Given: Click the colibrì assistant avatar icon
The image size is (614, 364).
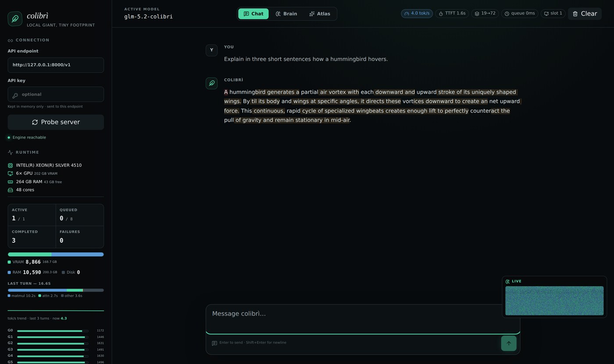Looking at the screenshot, I should click(x=211, y=83).
